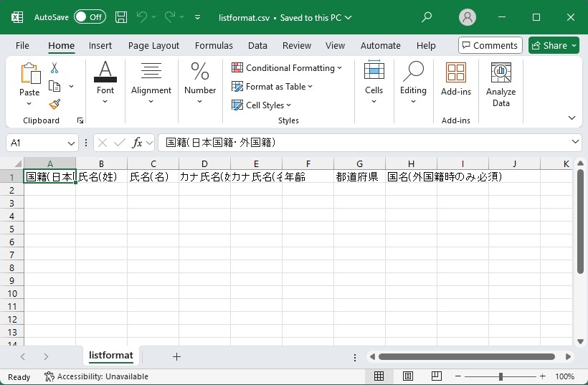Select the listformat sheet tab
The width and height of the screenshot is (588, 385).
(111, 356)
